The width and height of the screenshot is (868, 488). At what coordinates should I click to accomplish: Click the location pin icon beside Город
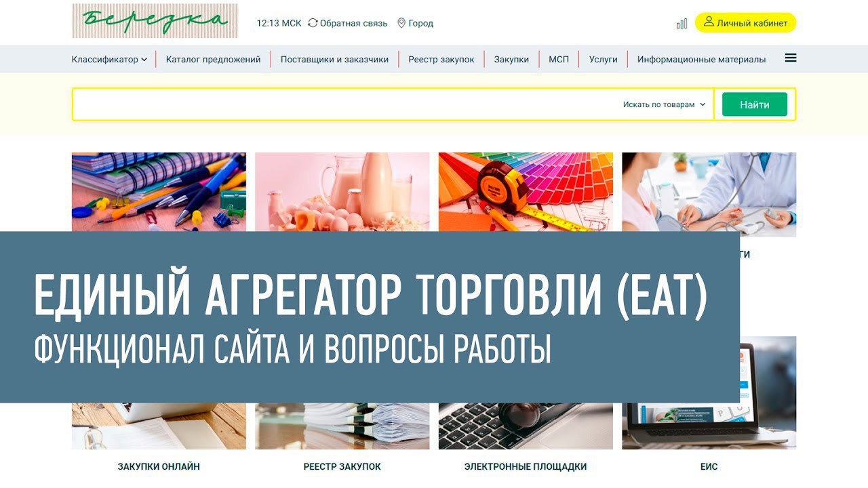coord(401,23)
